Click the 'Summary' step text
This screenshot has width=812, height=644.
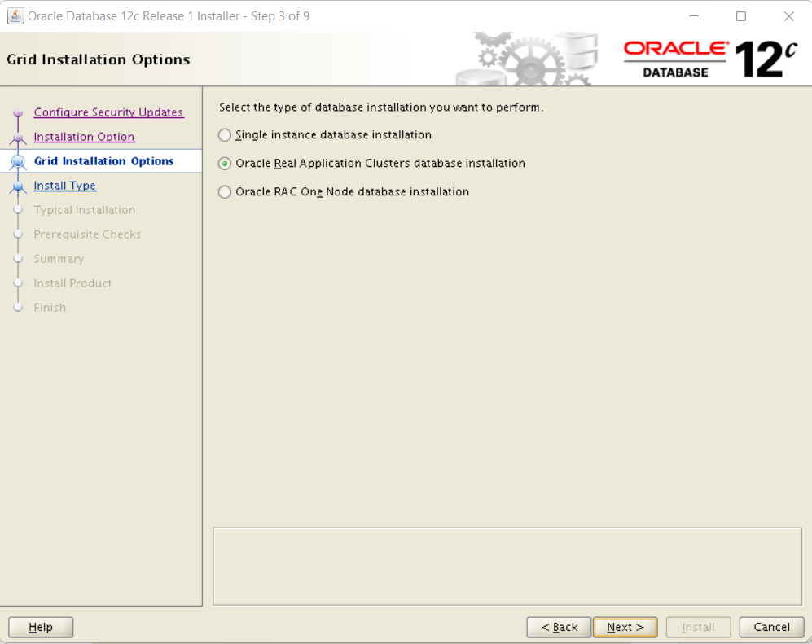(59, 258)
